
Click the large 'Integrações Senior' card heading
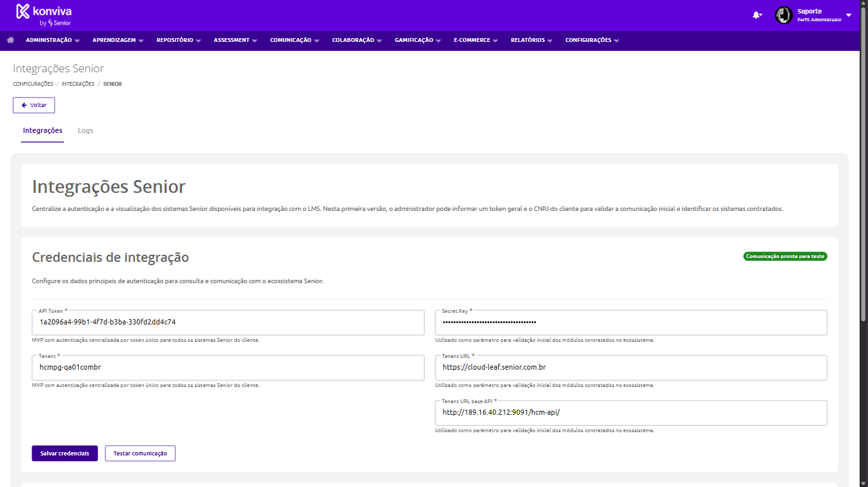[x=109, y=187]
